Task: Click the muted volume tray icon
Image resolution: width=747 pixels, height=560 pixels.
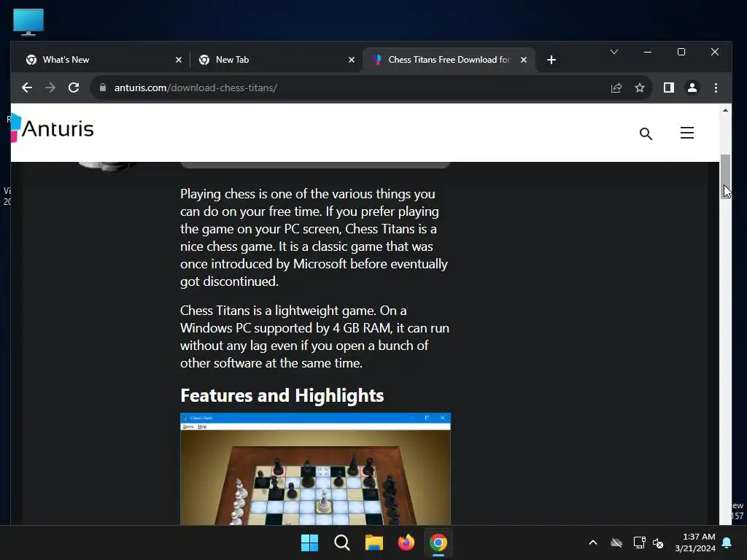Action: [x=659, y=542]
